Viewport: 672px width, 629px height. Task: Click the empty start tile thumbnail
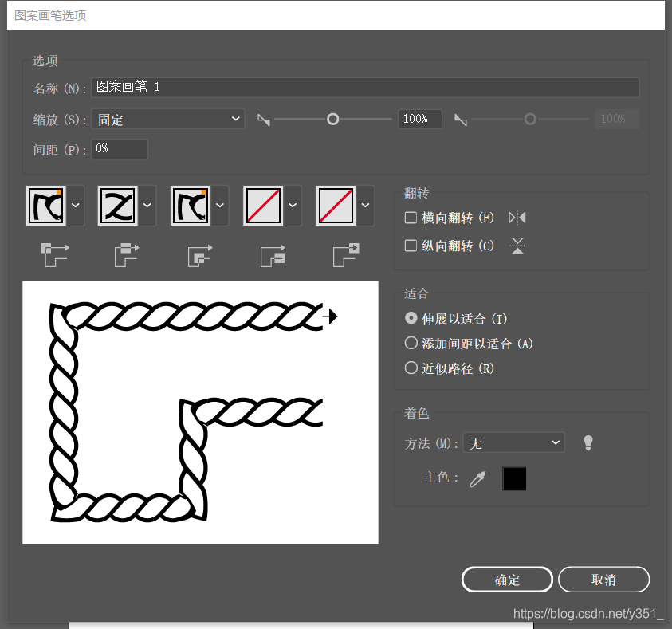tap(263, 206)
